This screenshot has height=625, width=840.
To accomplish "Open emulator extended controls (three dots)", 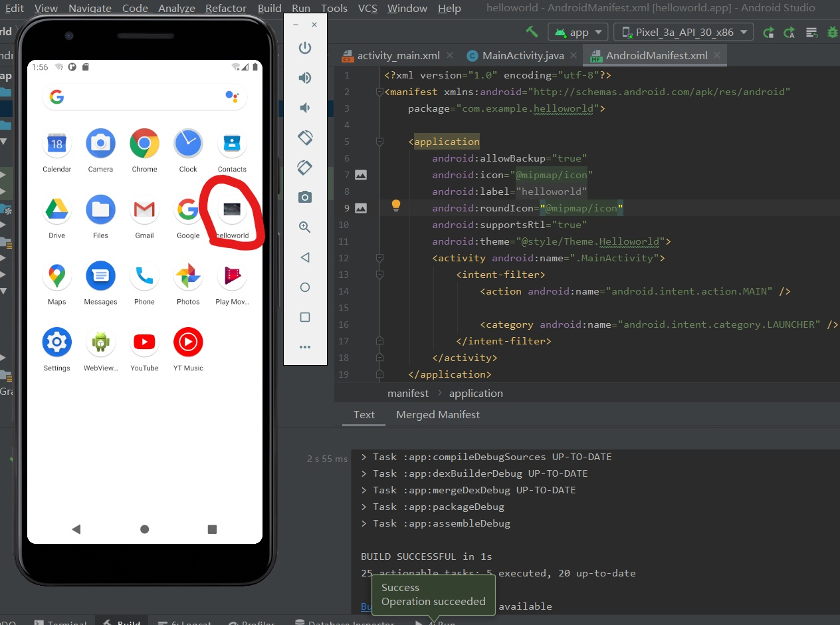I will 305,347.
